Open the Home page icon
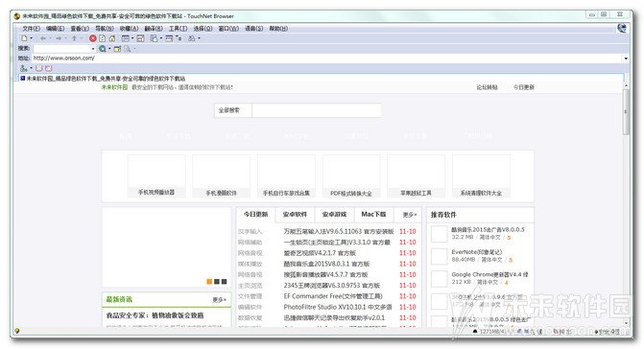The width and height of the screenshot is (644, 349). point(112,38)
